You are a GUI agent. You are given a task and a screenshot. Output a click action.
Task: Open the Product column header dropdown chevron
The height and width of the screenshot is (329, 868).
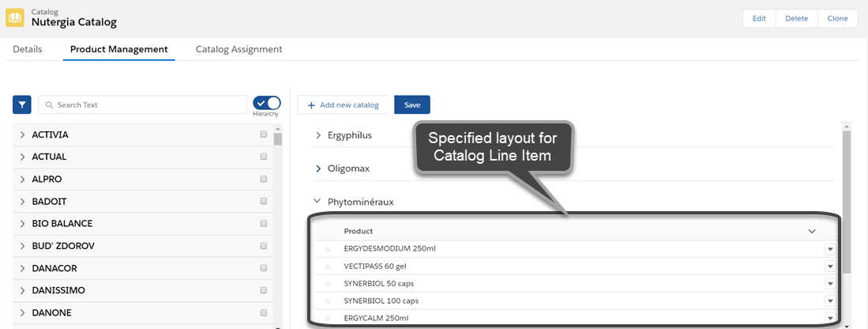click(x=812, y=232)
